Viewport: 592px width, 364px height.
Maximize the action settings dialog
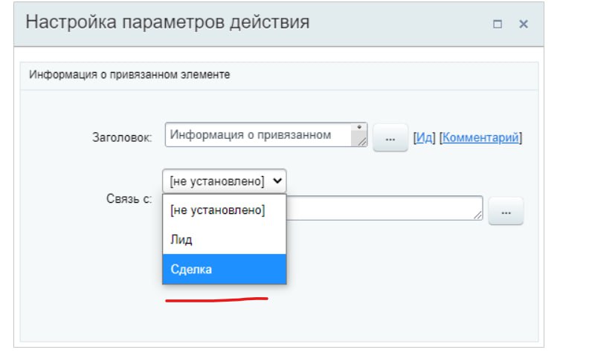[498, 25]
